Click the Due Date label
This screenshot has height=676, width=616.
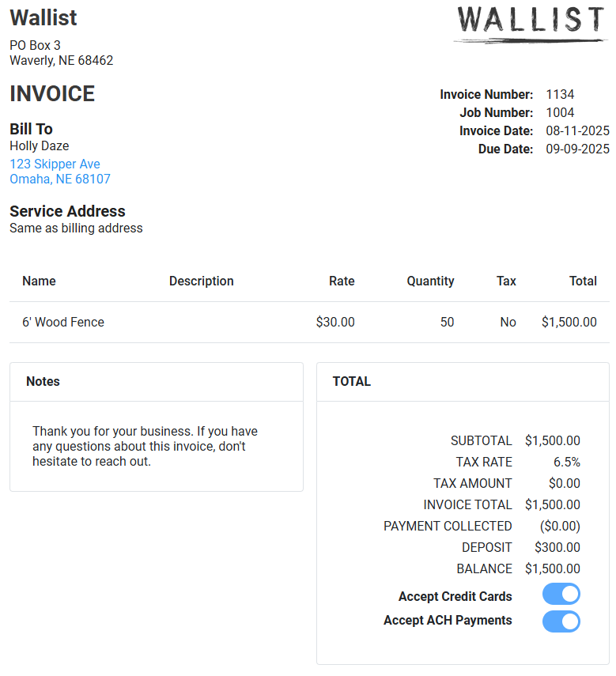[505, 149]
